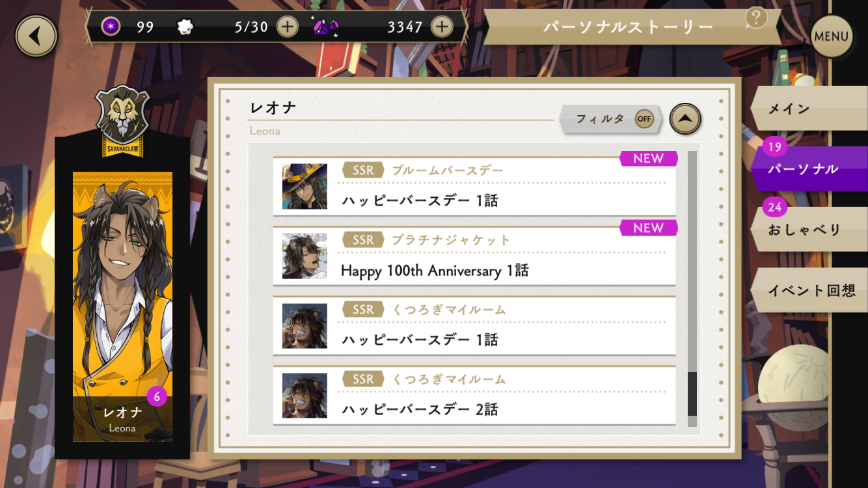Open ブルームバースデー ハッピーバースデー 1話 story
This screenshot has height=488, width=868.
pos(474,186)
